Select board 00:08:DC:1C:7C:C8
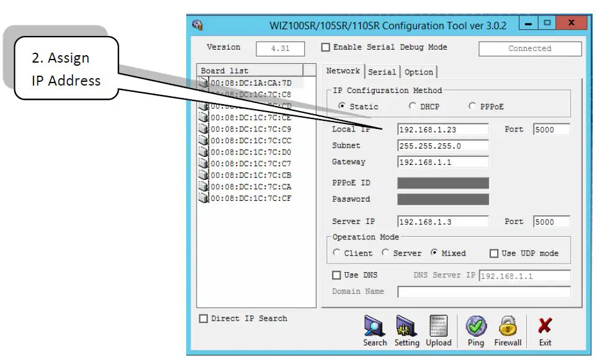This screenshot has width=602, height=364. click(x=251, y=94)
